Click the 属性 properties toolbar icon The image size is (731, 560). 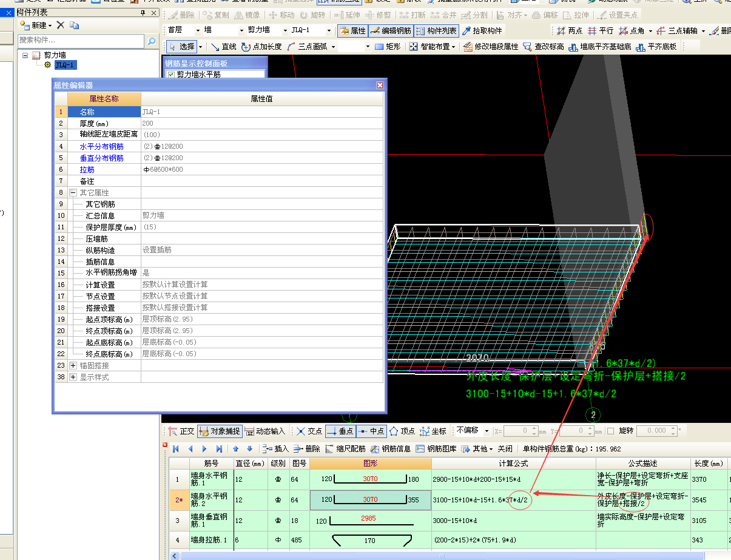click(x=352, y=30)
